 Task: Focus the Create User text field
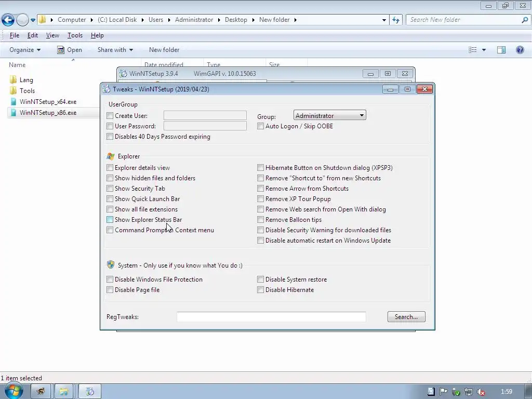tap(205, 115)
